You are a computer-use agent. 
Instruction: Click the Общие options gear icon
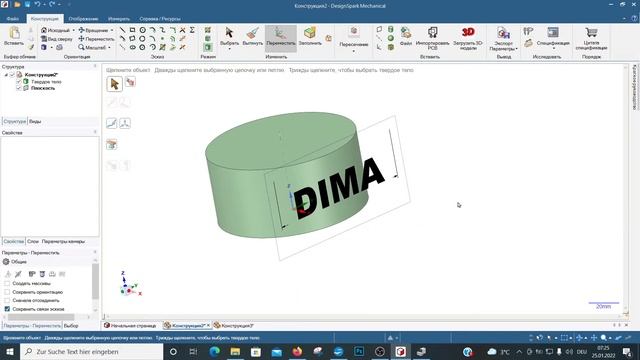click(6, 262)
